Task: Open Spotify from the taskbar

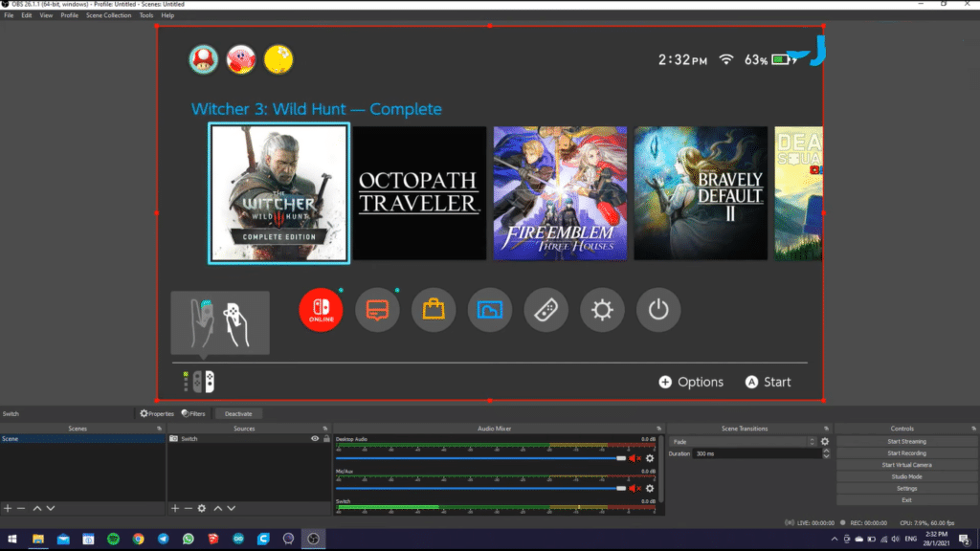Action: [x=113, y=540]
